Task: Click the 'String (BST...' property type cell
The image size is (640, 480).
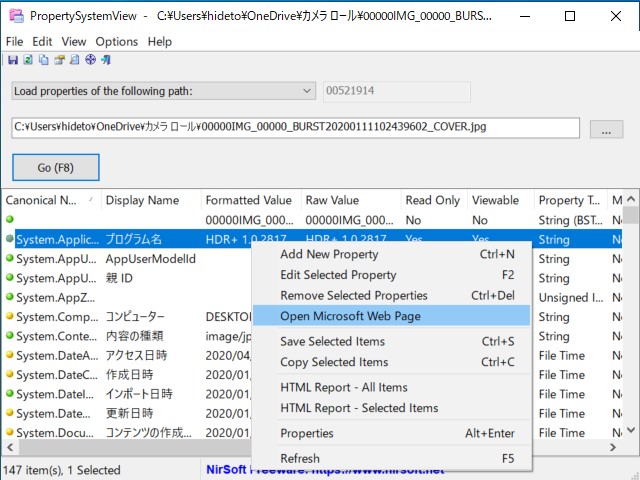Action: tap(571, 220)
